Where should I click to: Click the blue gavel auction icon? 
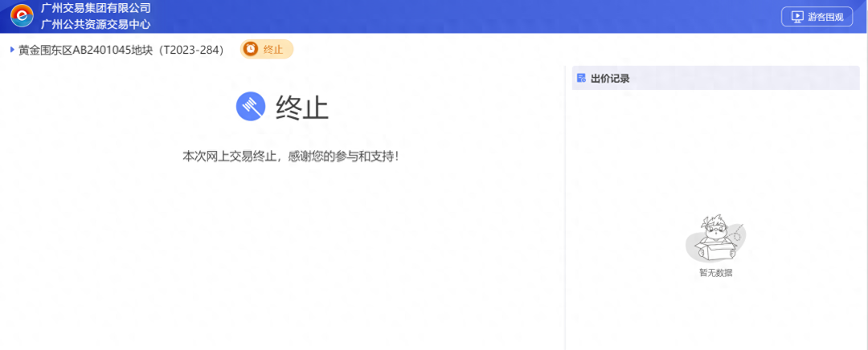[252, 106]
